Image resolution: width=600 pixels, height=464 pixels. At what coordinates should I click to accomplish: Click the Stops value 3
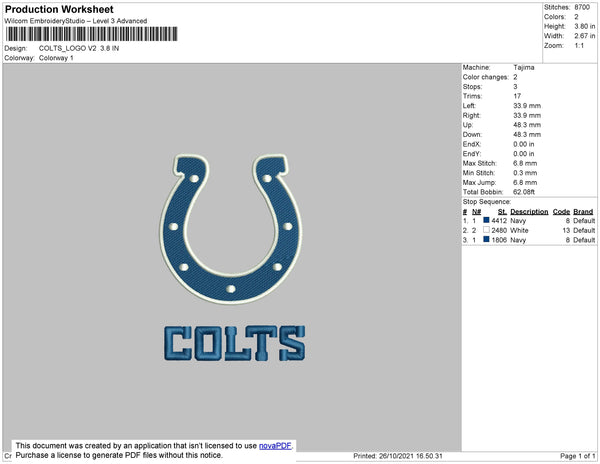tap(515, 86)
